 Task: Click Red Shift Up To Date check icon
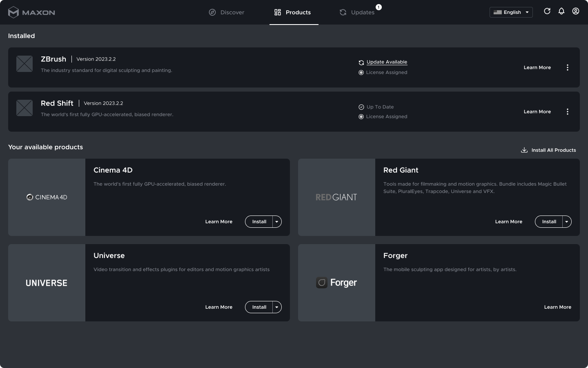click(x=361, y=107)
